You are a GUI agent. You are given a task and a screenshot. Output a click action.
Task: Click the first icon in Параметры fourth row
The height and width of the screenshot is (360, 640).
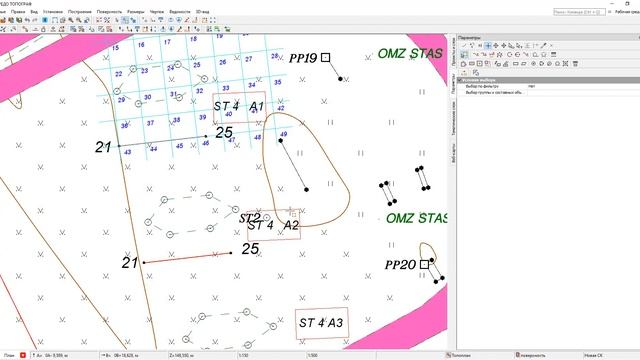[464, 73]
